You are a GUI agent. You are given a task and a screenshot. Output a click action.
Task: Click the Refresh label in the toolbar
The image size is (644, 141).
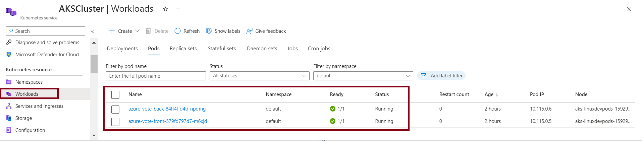[192, 31]
